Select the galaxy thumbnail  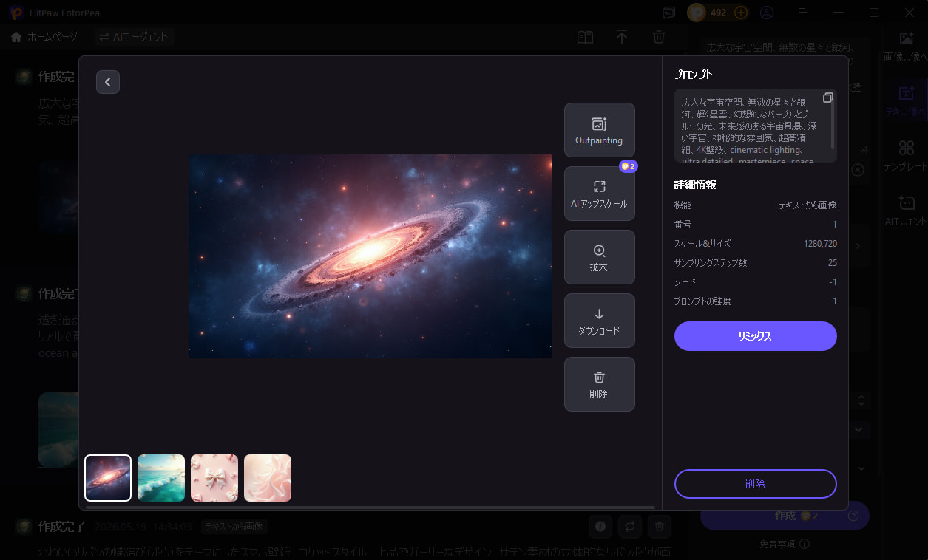pyautogui.click(x=108, y=478)
